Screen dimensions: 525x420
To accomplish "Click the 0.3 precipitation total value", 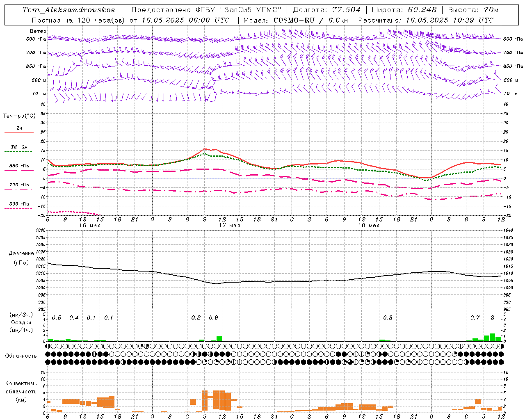I will tap(388, 318).
